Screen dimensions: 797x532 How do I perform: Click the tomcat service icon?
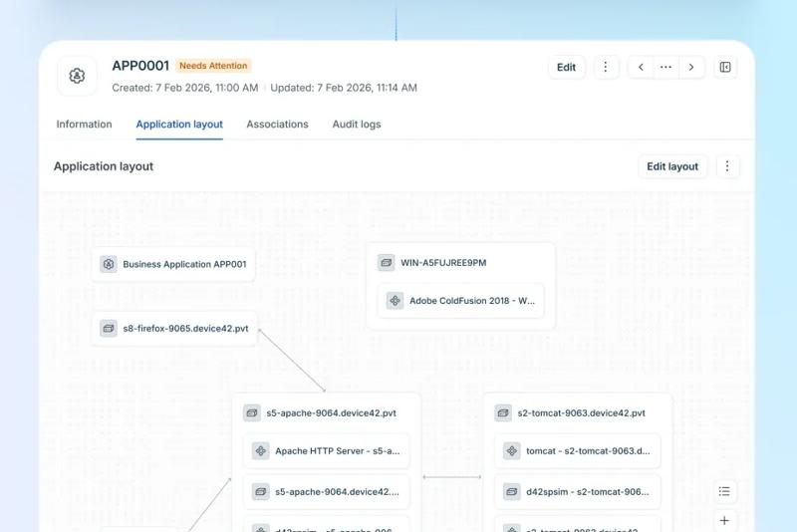512,450
